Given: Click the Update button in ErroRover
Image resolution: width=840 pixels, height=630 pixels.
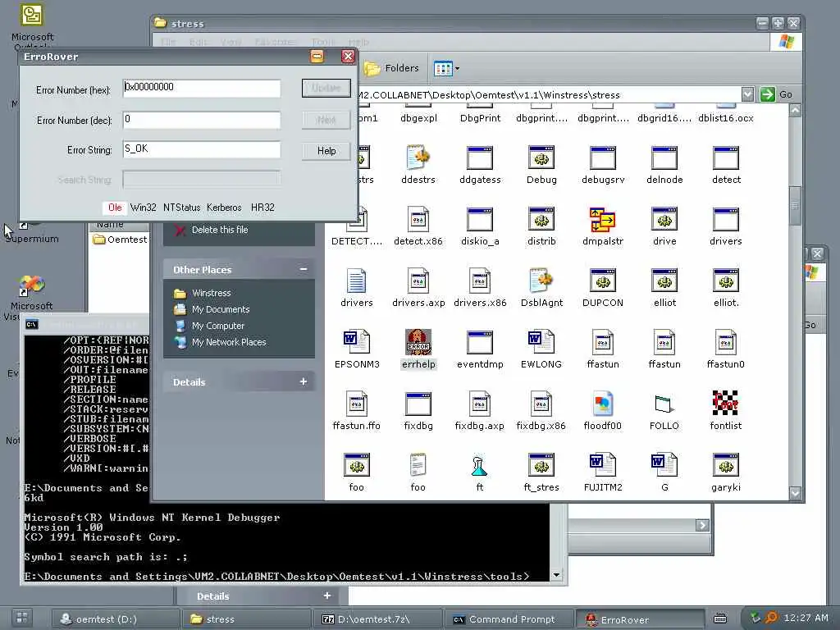Looking at the screenshot, I should coord(326,88).
